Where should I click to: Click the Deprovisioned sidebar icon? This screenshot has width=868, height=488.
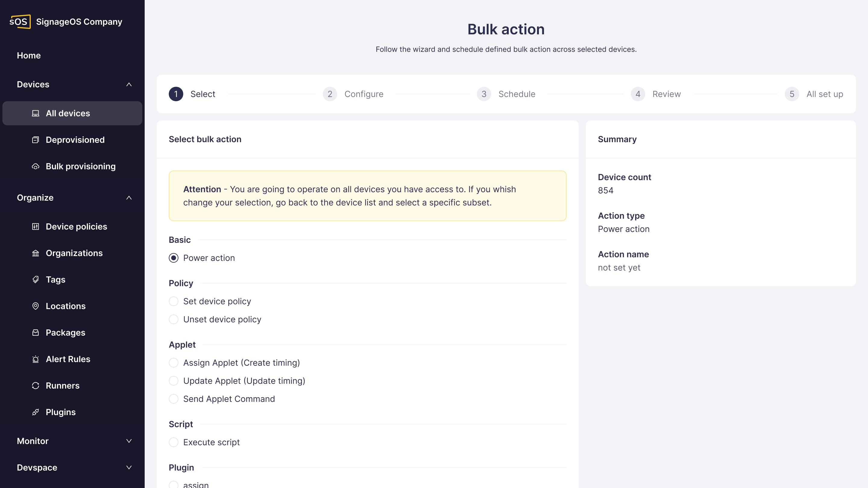35,140
